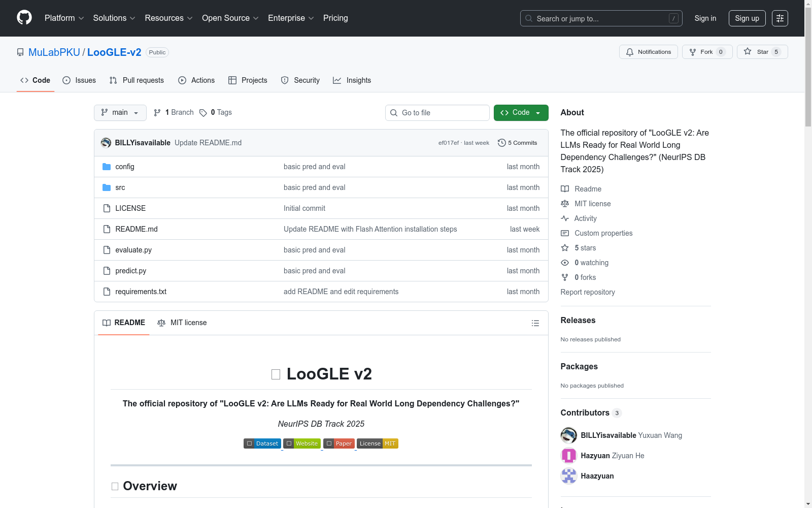Open the MIT license link in About

click(586, 204)
